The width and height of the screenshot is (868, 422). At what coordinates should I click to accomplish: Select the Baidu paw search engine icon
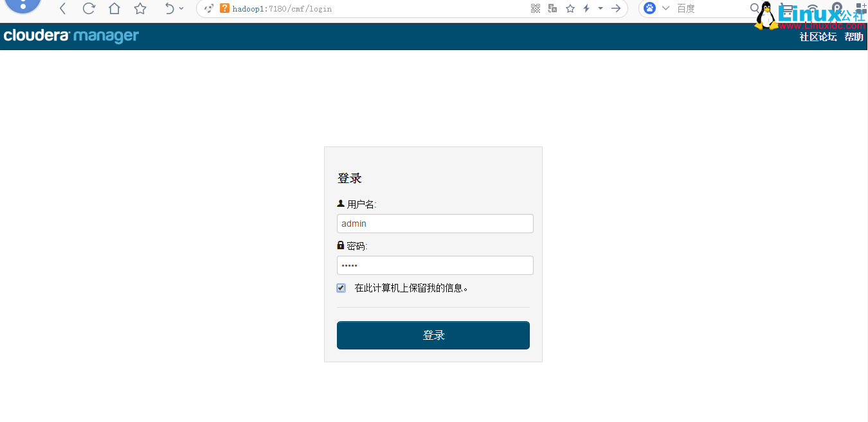649,8
